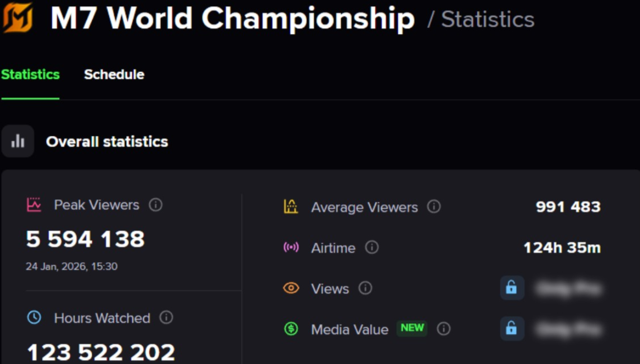Click the Media Value dollar icon
This screenshot has height=364, width=640.
pyautogui.click(x=291, y=329)
